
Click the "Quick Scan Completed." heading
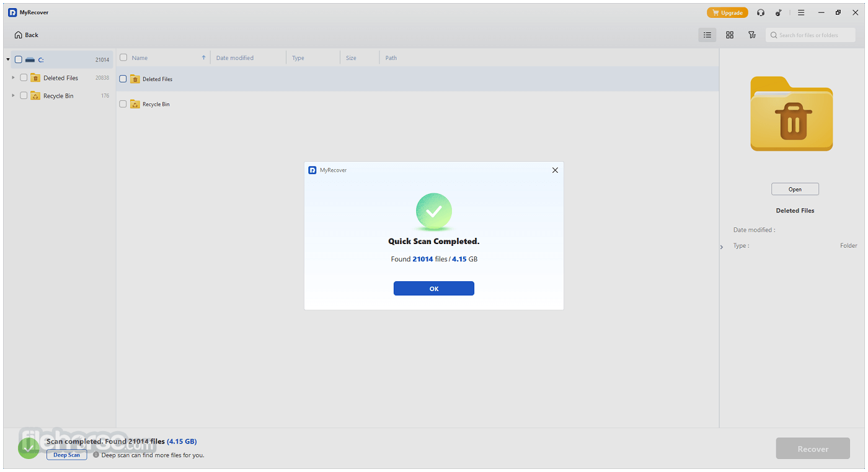pos(434,242)
